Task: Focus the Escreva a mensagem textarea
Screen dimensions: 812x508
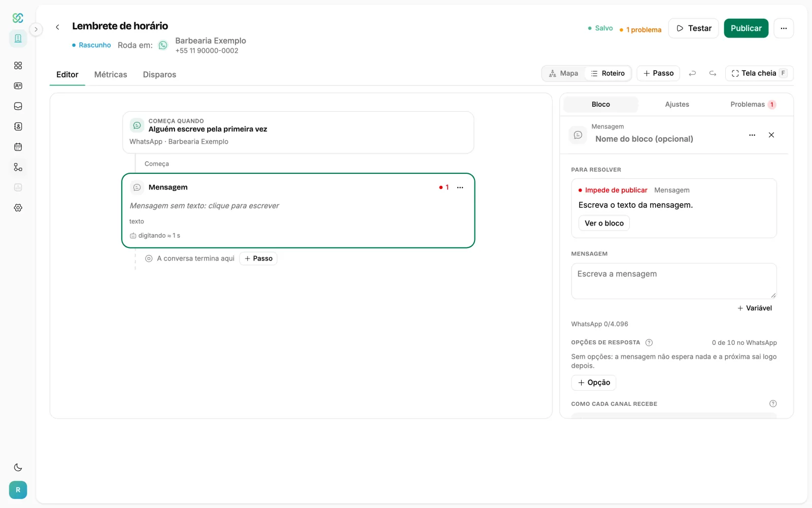Action: [674, 281]
